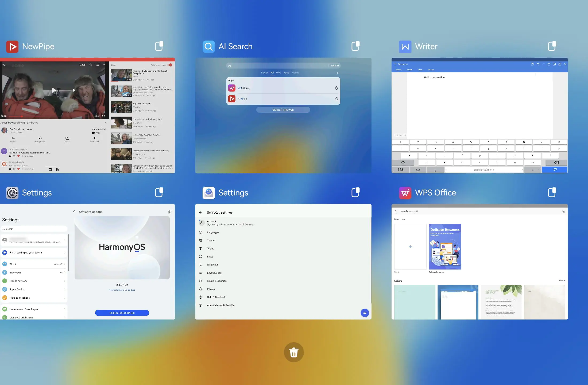The image size is (588, 385).
Task: Open split-screen icon for Writer card
Action: click(552, 46)
